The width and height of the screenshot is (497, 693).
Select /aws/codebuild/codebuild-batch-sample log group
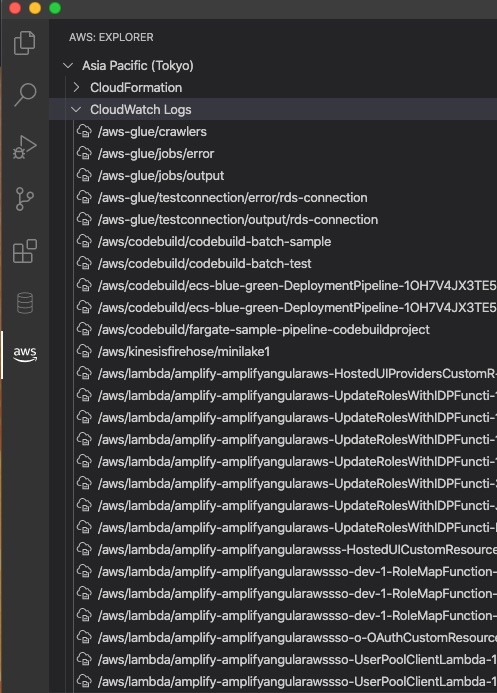tap(215, 242)
